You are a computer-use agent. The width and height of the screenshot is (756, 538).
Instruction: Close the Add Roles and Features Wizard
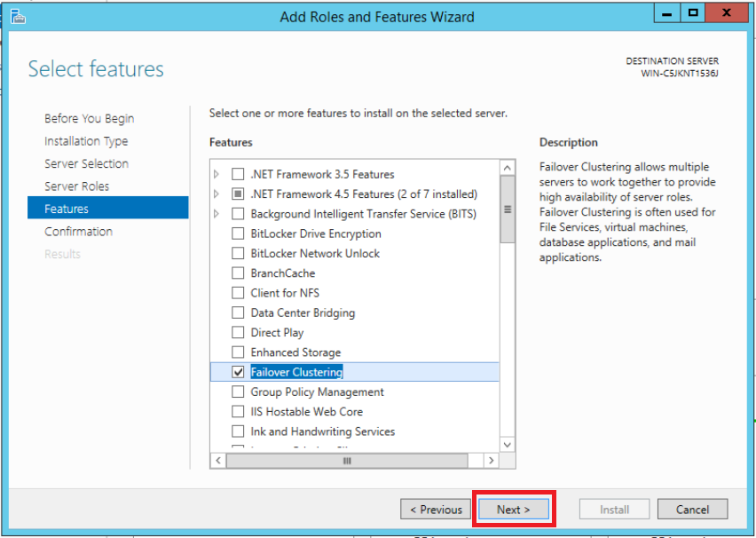coord(728,13)
